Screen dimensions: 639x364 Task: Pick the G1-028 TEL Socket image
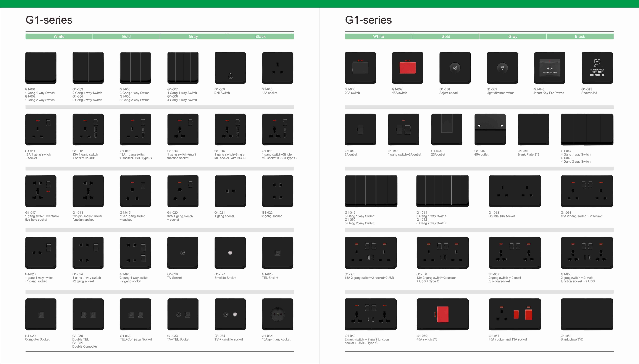[x=278, y=253]
